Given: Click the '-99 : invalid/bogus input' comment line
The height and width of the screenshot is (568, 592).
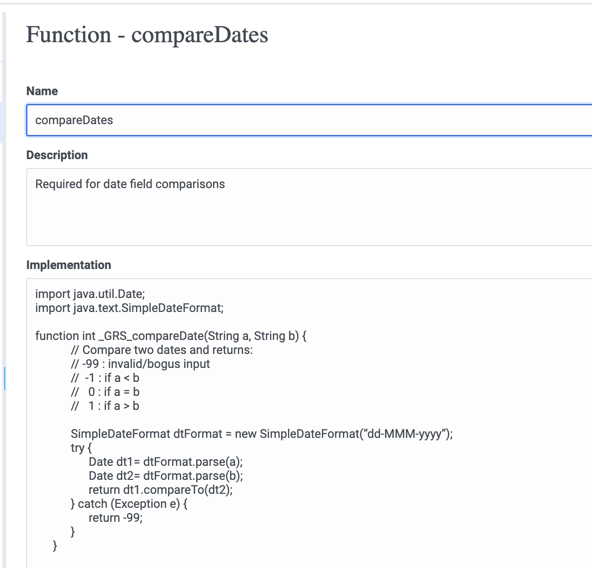Looking at the screenshot, I should click(140, 364).
